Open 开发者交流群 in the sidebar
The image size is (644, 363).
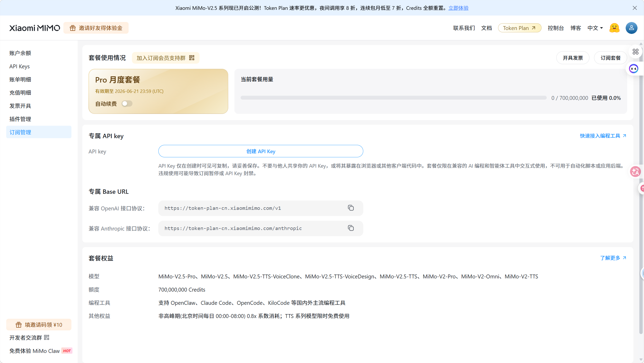coord(29,337)
